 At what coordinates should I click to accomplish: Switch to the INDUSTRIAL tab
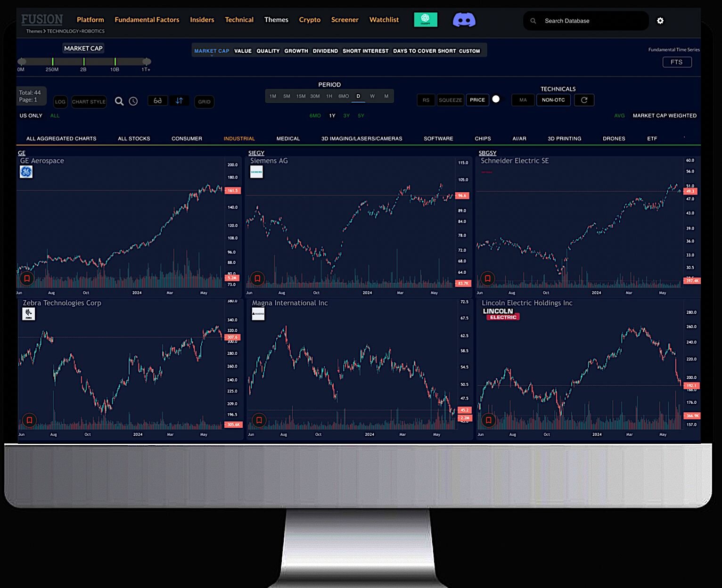click(x=239, y=139)
